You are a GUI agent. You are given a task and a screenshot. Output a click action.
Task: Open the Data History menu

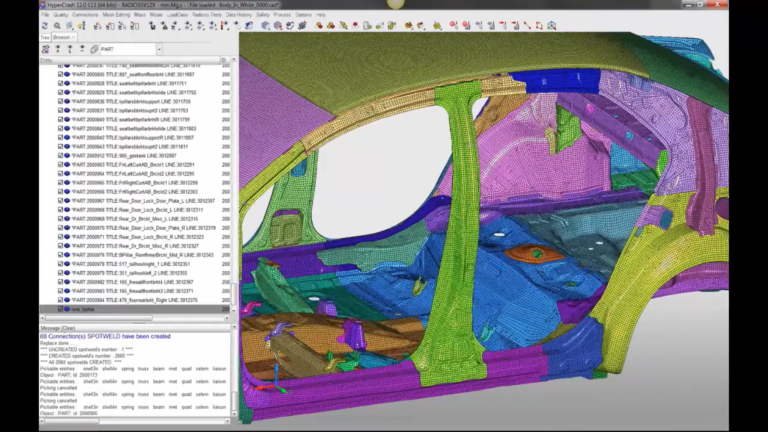[239, 15]
